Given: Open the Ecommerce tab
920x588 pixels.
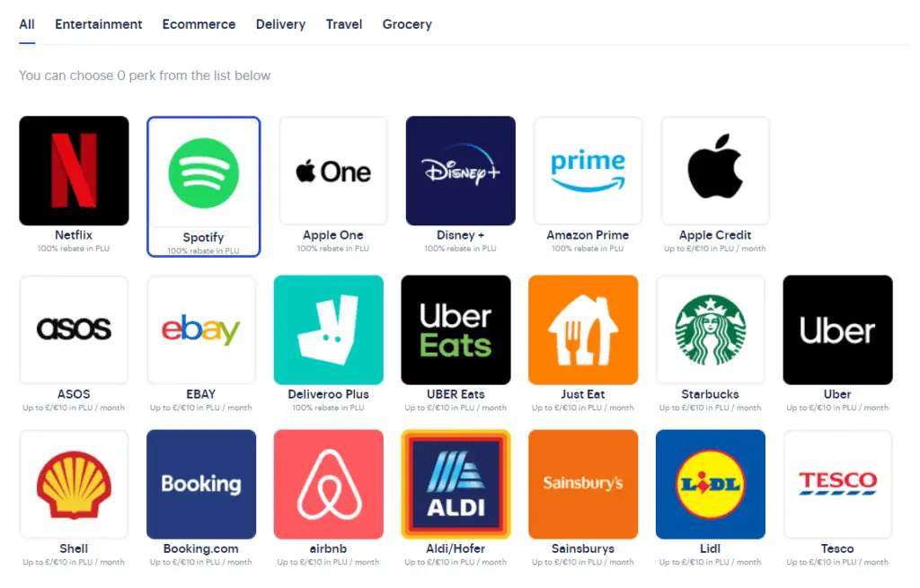Looking at the screenshot, I should point(199,24).
